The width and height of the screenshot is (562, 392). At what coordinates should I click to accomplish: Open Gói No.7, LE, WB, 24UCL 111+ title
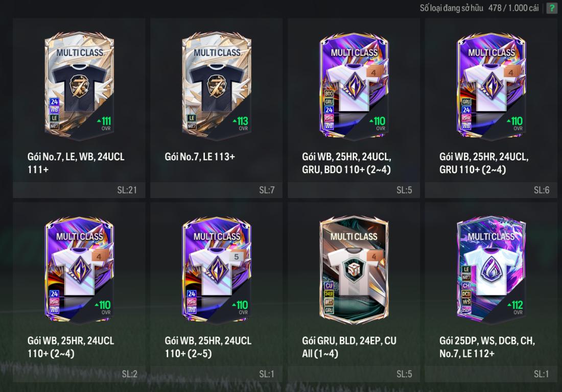76,163
